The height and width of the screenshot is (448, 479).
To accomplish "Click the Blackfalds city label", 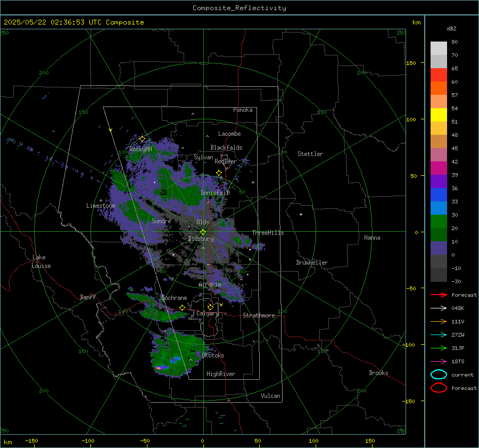I will pos(226,148).
